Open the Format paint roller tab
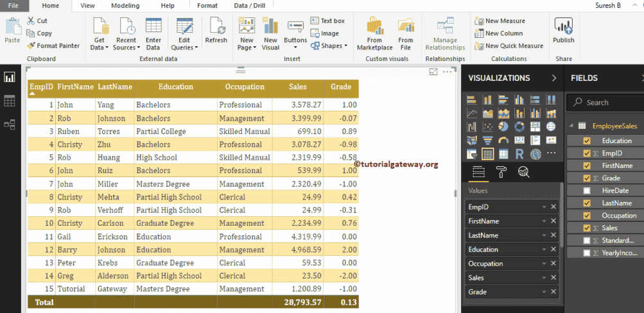The height and width of the screenshot is (313, 644). pos(501,171)
